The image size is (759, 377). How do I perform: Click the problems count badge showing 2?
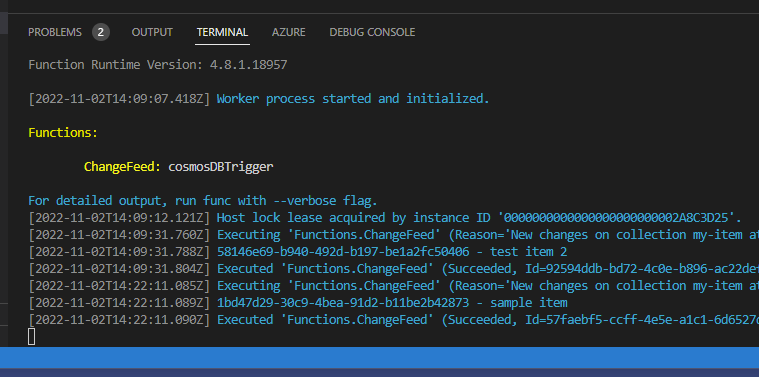[x=101, y=32]
